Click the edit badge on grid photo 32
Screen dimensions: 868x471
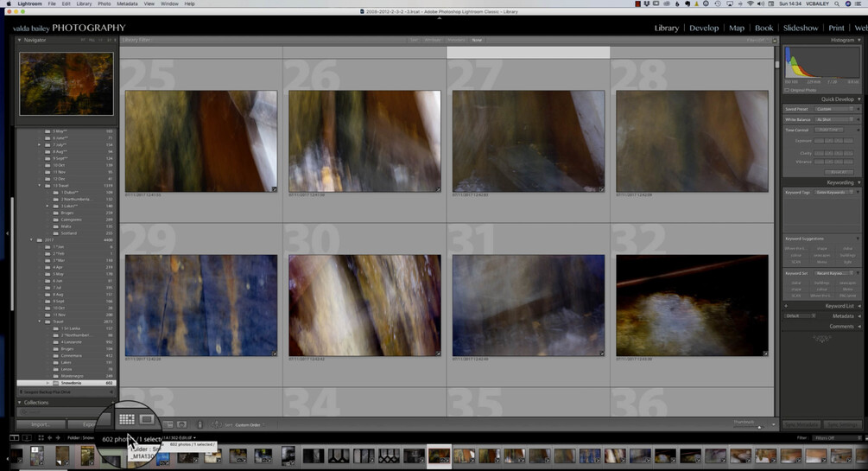(x=765, y=353)
